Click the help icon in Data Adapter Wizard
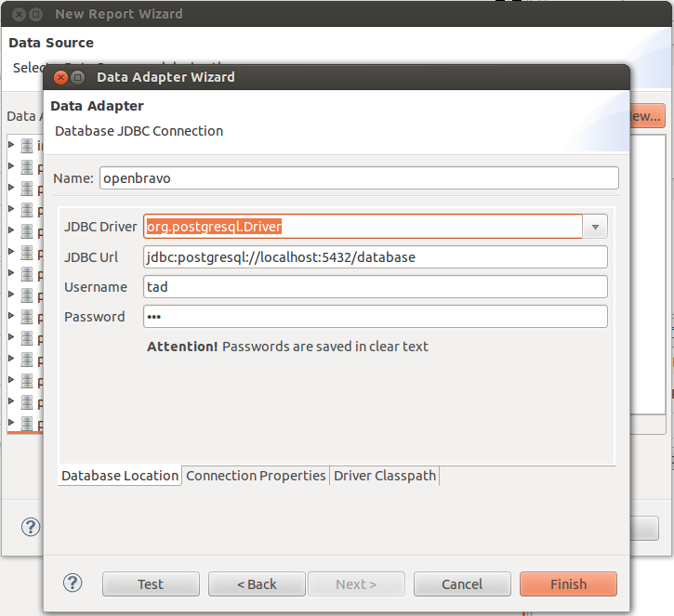674x616 pixels. coord(73,583)
